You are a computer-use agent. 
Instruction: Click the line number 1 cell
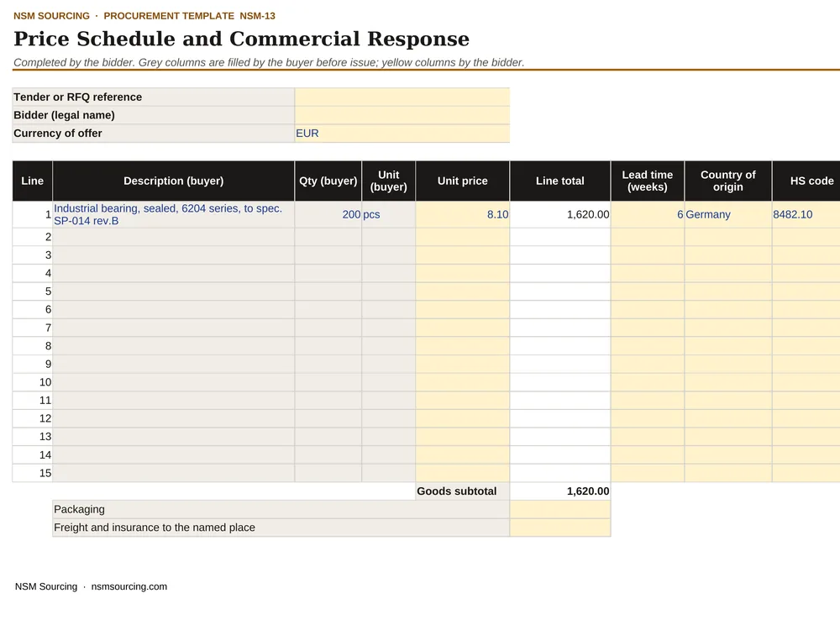(32, 214)
